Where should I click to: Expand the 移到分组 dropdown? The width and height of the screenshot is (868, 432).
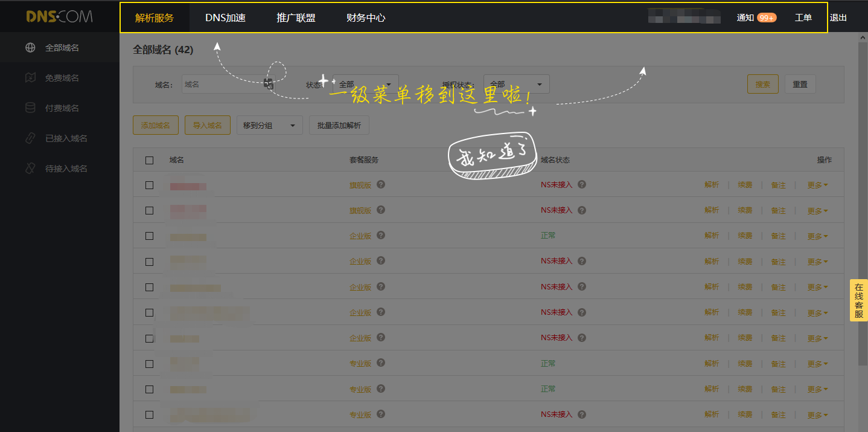[x=269, y=126]
